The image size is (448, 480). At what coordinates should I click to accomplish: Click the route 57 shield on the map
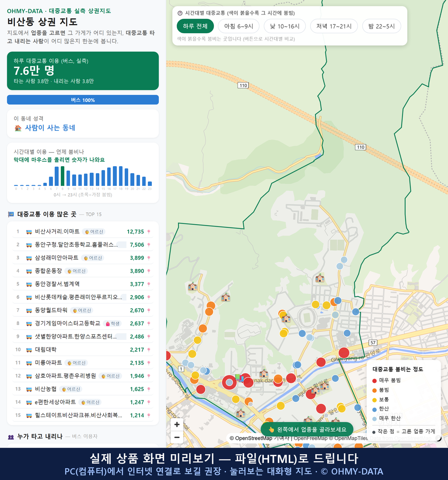click(373, 343)
